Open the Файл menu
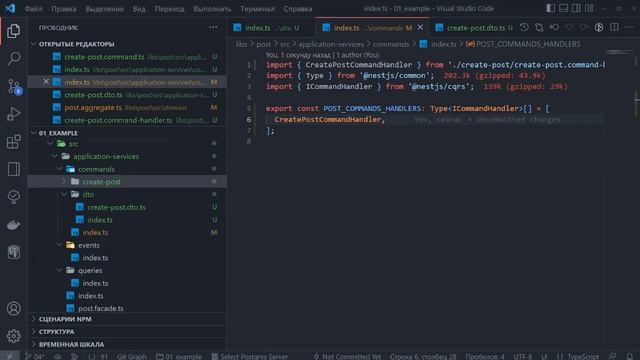Screen dimensions: 640x360 pos(33,9)
